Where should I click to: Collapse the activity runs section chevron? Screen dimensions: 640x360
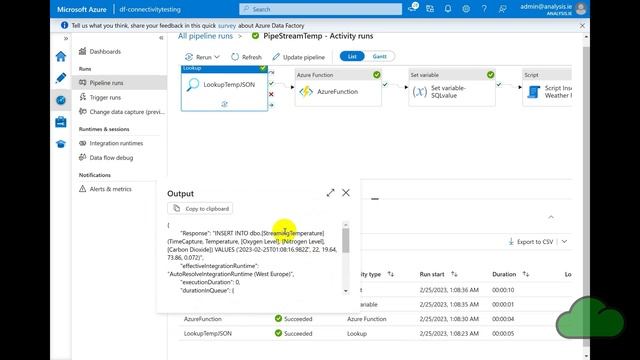[551, 217]
